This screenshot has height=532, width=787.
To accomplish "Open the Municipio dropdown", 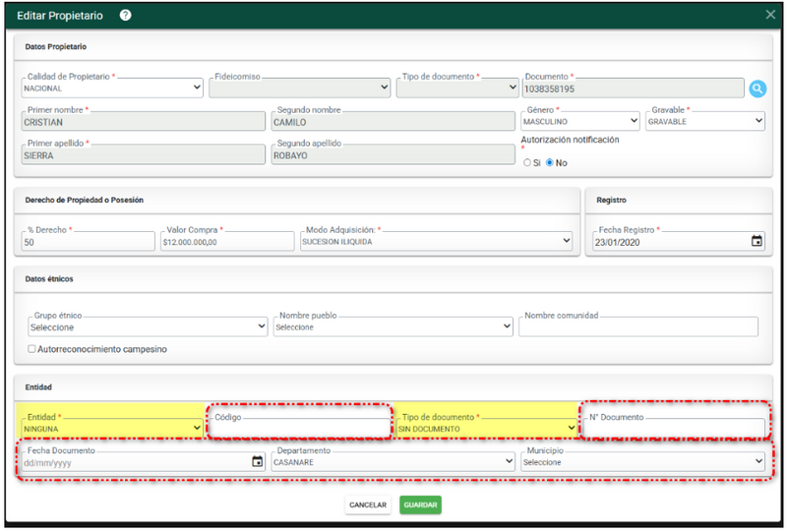I will tap(643, 462).
